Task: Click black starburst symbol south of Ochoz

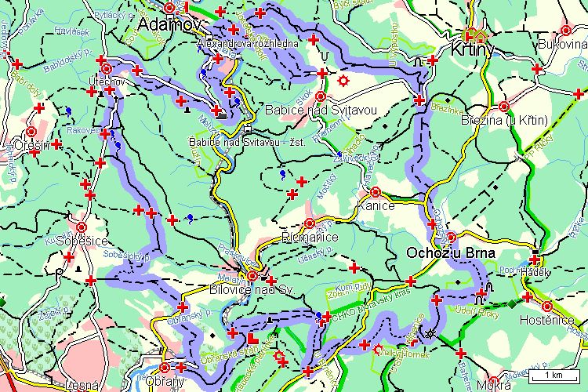Action: click(431, 332)
